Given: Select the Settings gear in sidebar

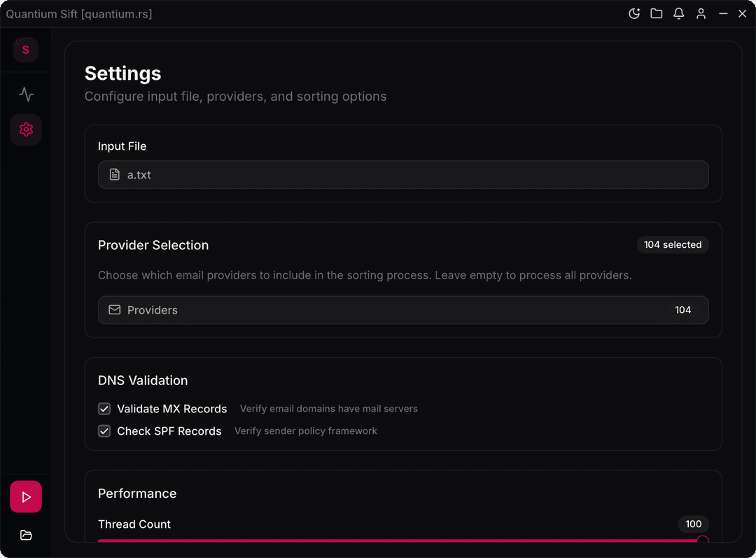Looking at the screenshot, I should (26, 130).
